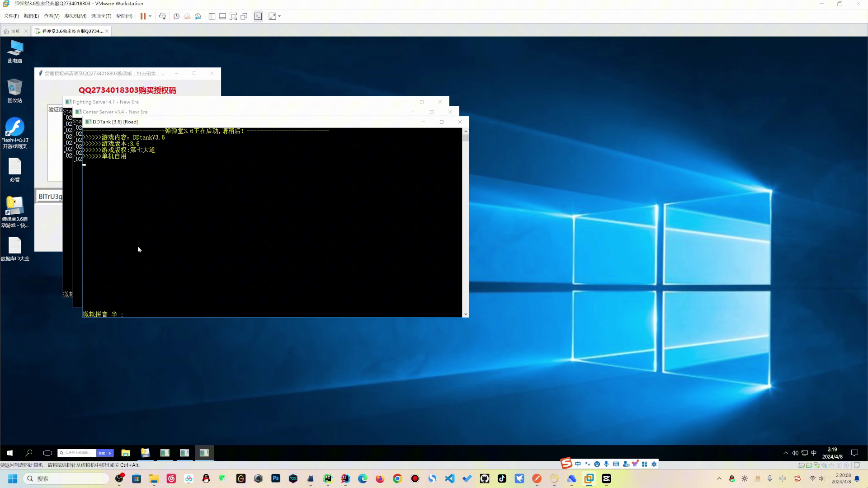Click the guest taskbar search input box
This screenshot has height=488, width=868.
(77, 453)
